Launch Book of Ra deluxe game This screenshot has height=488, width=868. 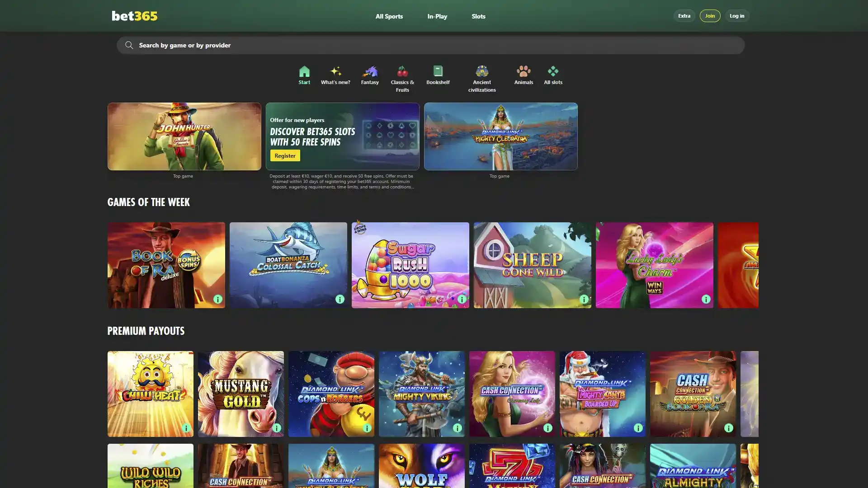click(x=166, y=265)
